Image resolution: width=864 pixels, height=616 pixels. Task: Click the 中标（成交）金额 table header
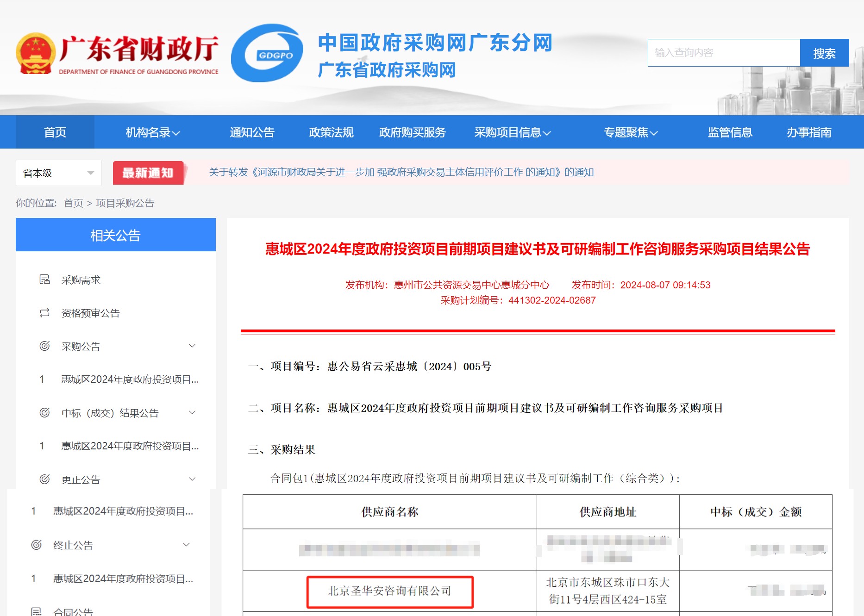[x=756, y=512]
